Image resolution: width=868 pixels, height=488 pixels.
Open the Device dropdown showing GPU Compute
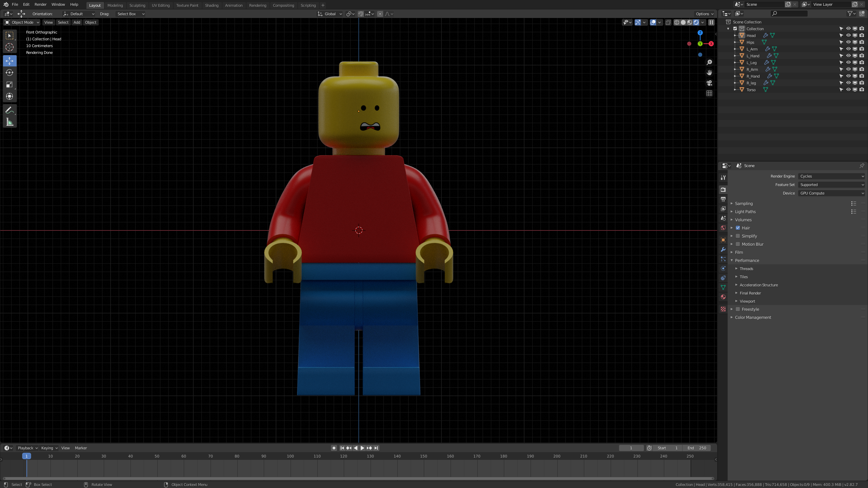(x=831, y=193)
